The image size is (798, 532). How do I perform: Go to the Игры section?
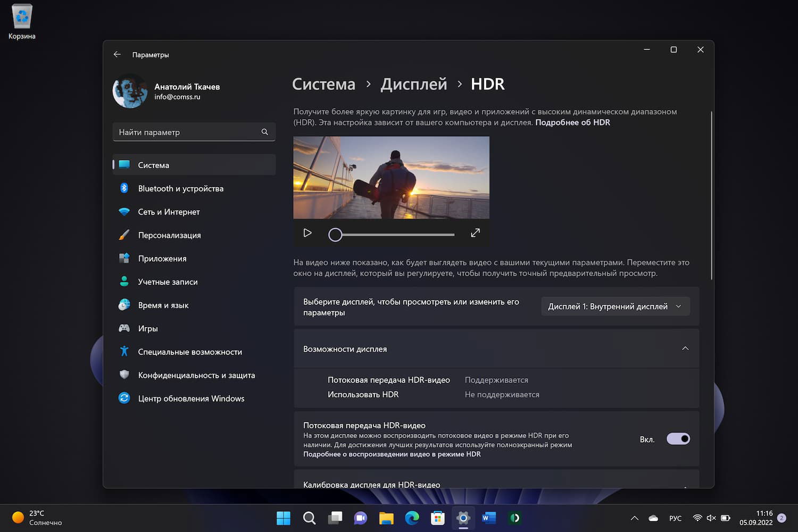pos(194,329)
